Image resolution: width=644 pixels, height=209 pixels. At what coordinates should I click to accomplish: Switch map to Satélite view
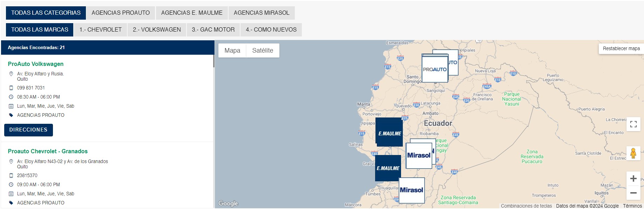263,50
